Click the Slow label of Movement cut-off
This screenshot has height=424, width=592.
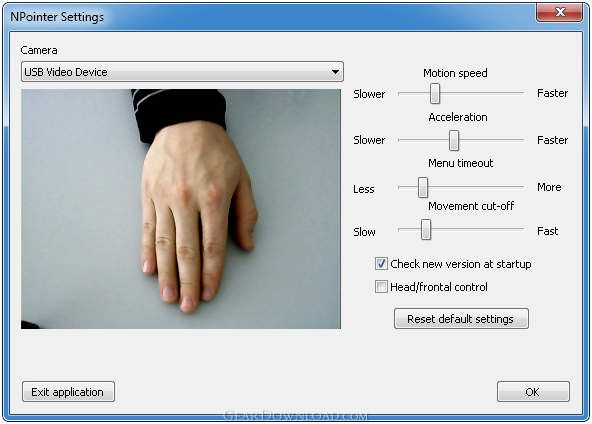pyautogui.click(x=364, y=232)
